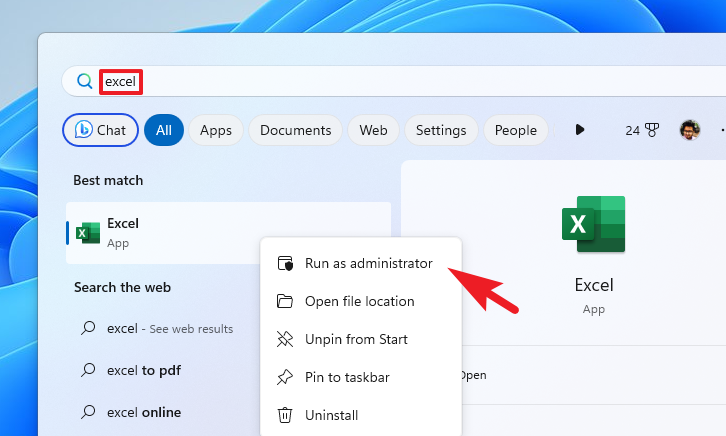726x436 pixels.
Task: Choose Unpin from Start
Action: (x=361, y=339)
